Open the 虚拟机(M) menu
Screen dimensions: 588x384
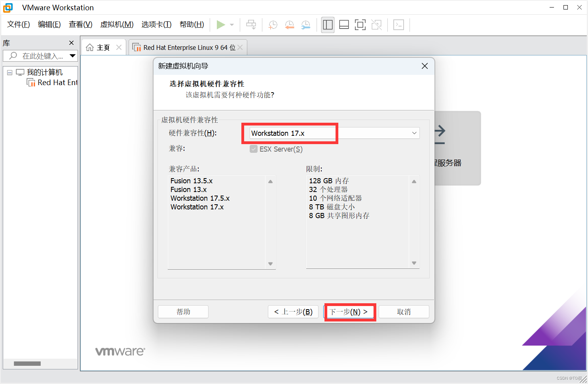[117, 24]
